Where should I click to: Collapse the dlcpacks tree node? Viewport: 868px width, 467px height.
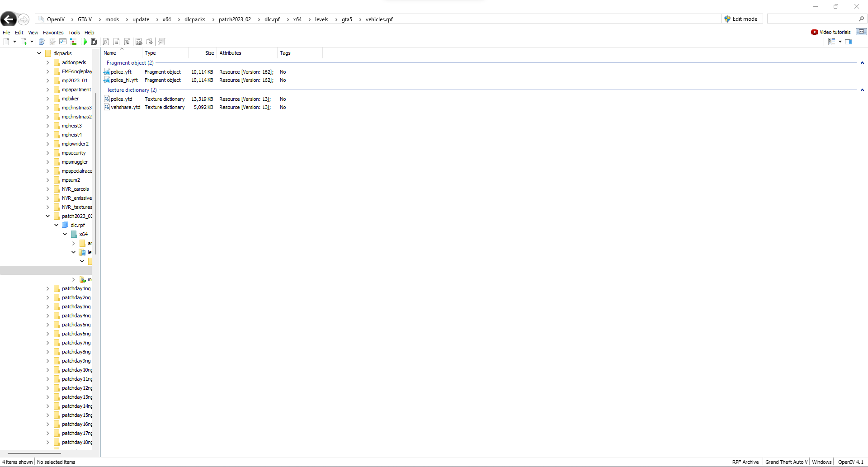click(x=39, y=53)
